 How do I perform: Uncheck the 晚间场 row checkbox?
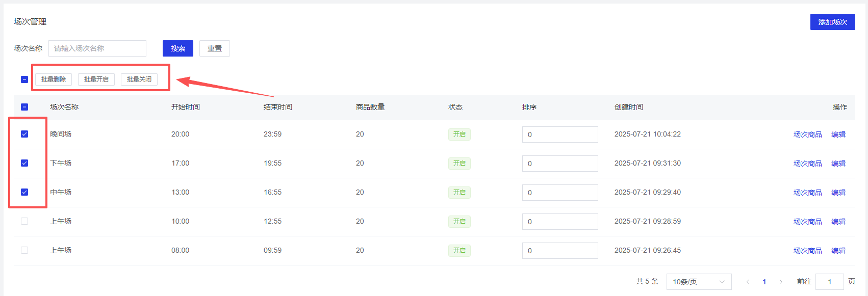(24, 134)
